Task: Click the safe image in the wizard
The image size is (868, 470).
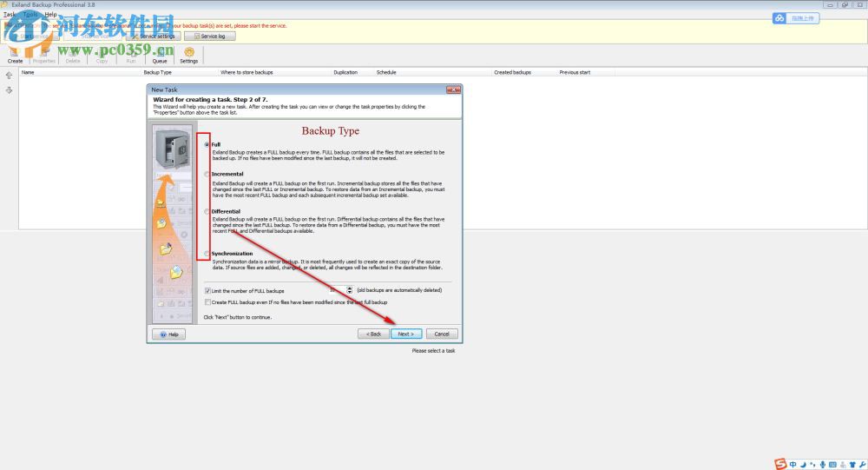Action: pyautogui.click(x=172, y=149)
